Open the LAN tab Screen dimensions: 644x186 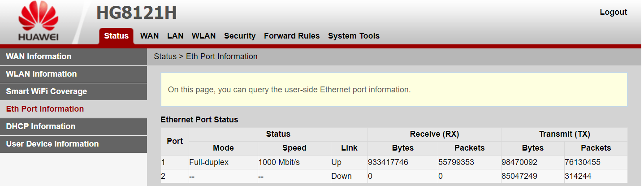[x=175, y=36]
